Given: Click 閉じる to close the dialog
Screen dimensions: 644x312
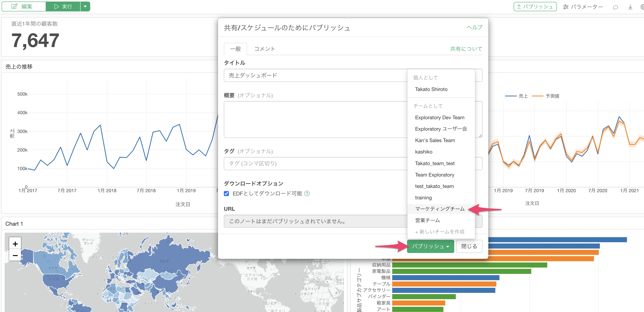Looking at the screenshot, I should (469, 246).
